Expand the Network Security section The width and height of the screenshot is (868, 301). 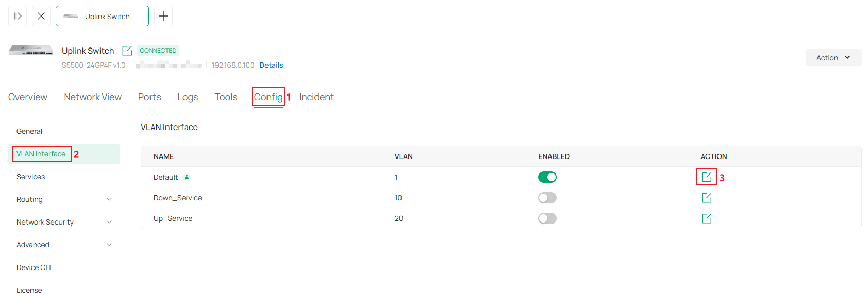pyautogui.click(x=63, y=221)
